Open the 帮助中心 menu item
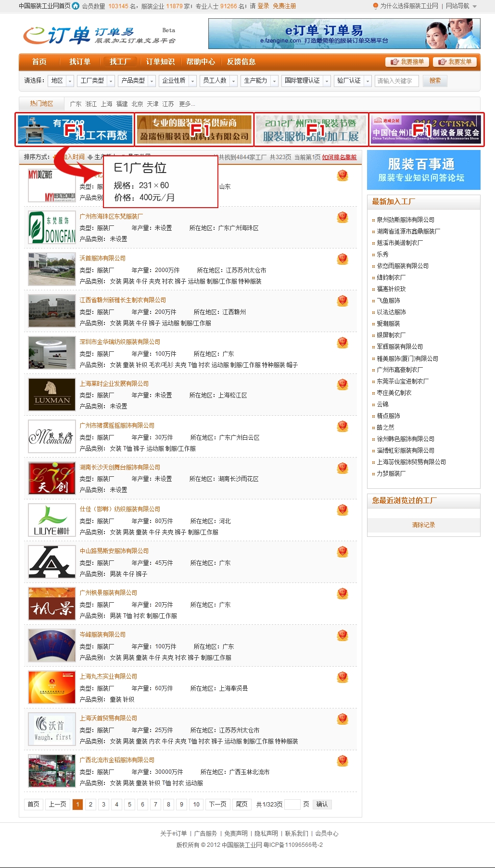The image size is (495, 868). click(x=201, y=62)
